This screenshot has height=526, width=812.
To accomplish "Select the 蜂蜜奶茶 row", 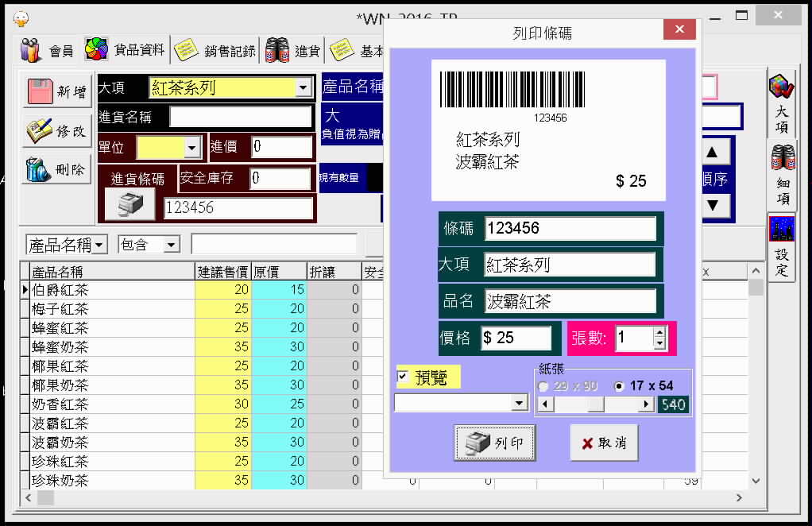I will (x=191, y=347).
